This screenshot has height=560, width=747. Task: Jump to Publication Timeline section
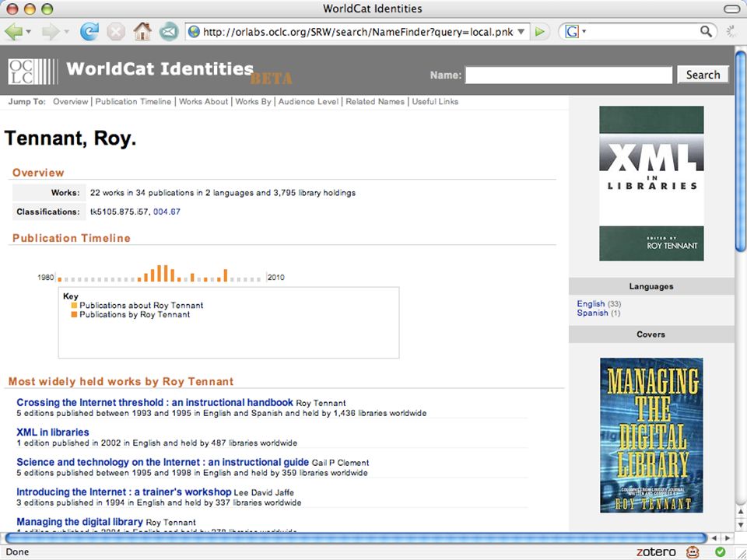coord(133,101)
